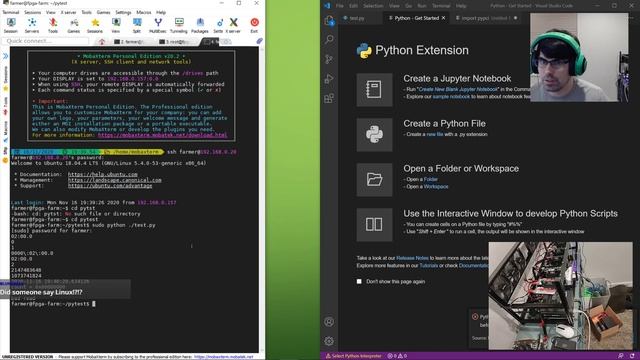Open the sample notebook link
Viewport: 640px width, 360px height.
point(451,97)
